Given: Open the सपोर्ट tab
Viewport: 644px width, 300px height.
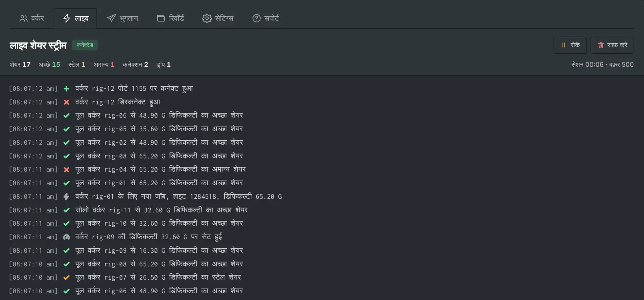Looking at the screenshot, I should [x=266, y=18].
